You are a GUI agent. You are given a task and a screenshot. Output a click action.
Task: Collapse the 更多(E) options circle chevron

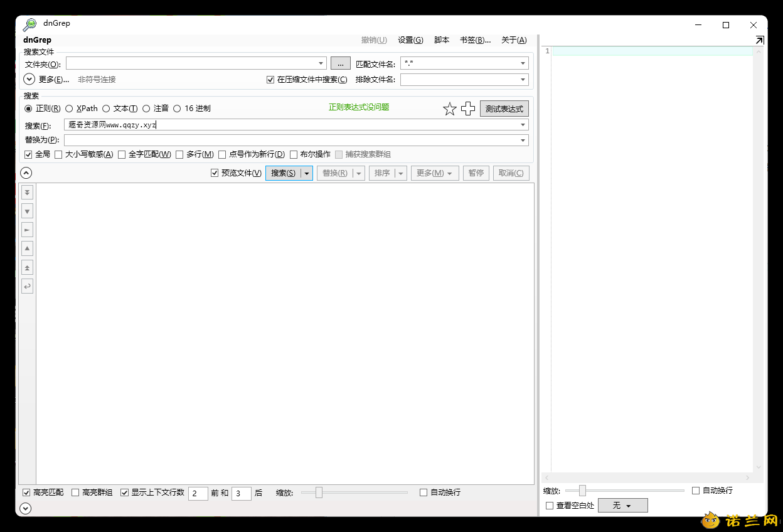29,79
